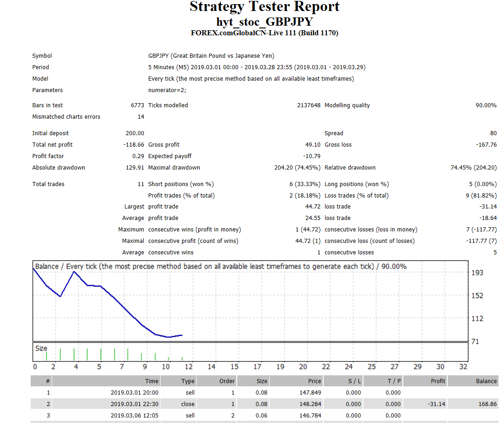504x423 pixels.
Task: Click the Largest loss trade value '-31.14'
Action: [488, 207]
